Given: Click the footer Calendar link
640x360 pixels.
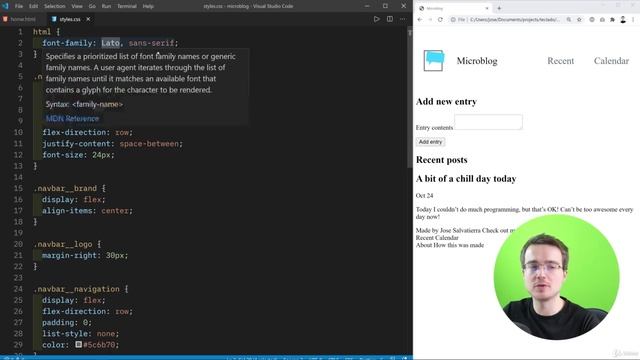Looking at the screenshot, I should 448,238.
